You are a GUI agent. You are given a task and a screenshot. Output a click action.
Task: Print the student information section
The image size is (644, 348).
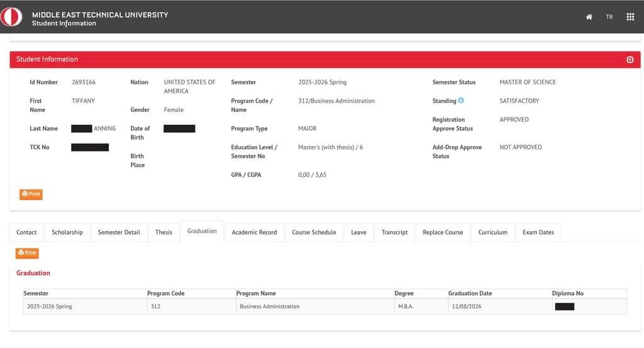coord(31,194)
